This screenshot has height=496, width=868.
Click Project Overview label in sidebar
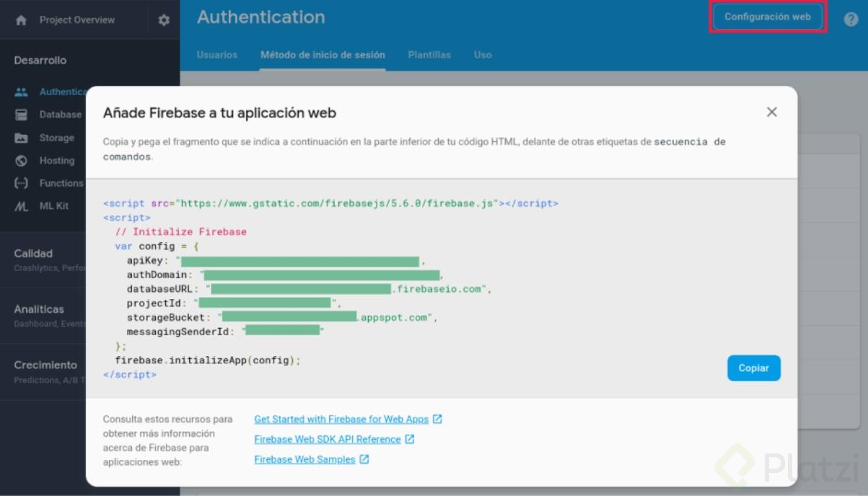tap(76, 20)
